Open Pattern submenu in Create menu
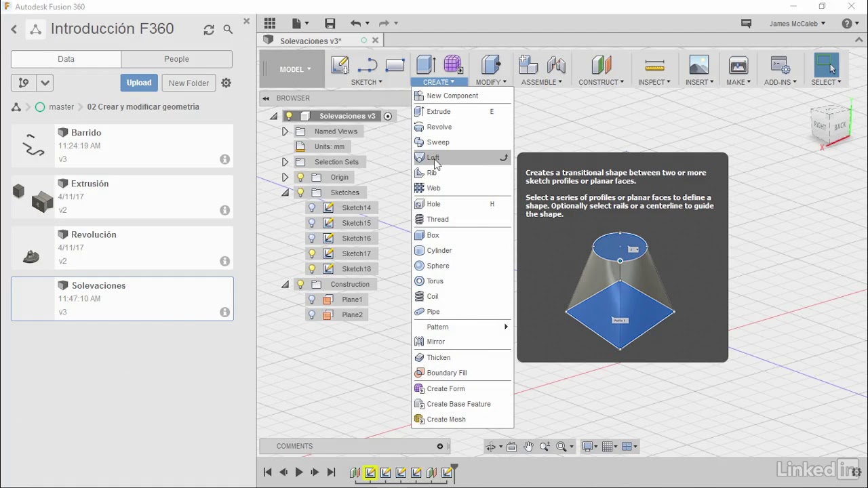This screenshot has width=868, height=488. (x=462, y=327)
